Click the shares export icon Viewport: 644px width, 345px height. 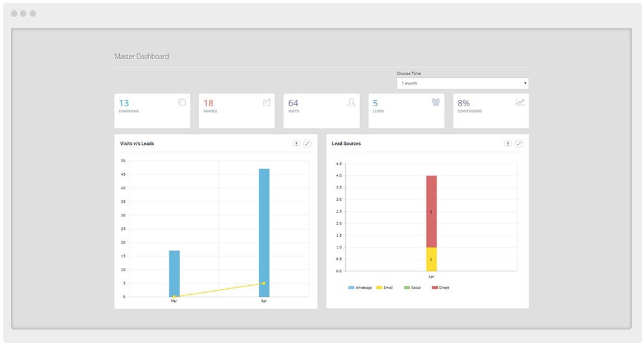pos(267,102)
